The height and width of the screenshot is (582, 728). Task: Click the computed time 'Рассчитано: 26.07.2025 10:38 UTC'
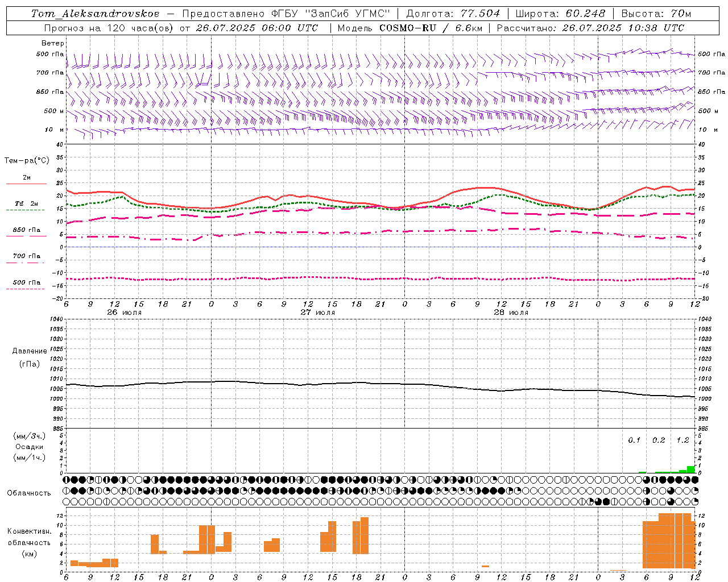click(590, 28)
